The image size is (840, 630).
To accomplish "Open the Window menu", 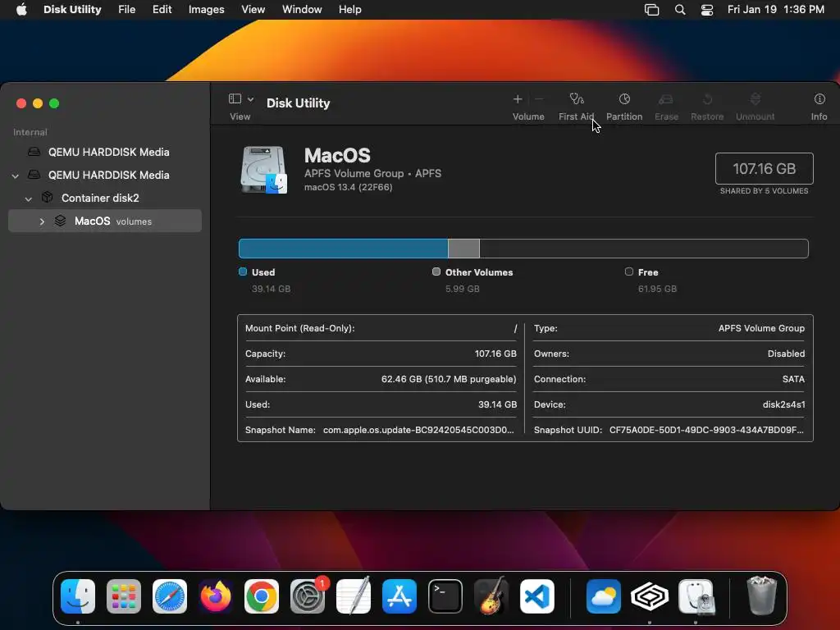I will pos(302,10).
